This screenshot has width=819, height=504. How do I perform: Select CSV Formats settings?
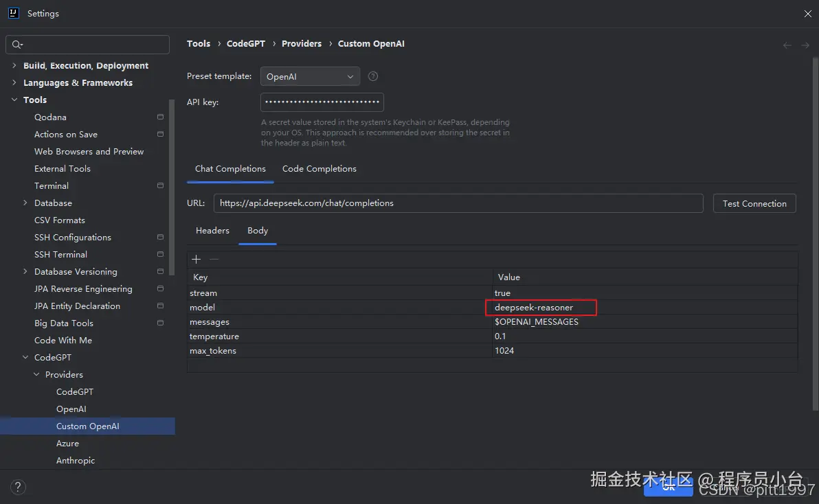[60, 220]
